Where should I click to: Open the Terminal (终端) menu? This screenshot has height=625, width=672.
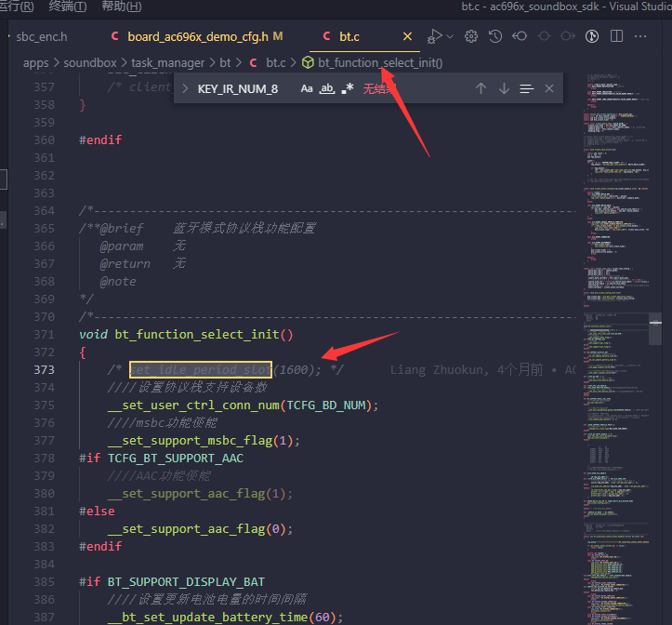click(x=68, y=6)
